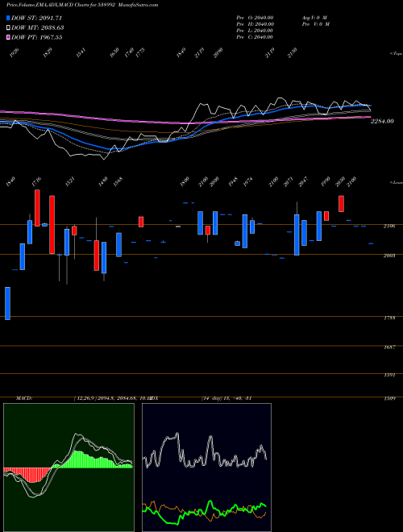Click the 'Pre O: 2040.00' value
The image size is (403, 532).
(x=255, y=18)
